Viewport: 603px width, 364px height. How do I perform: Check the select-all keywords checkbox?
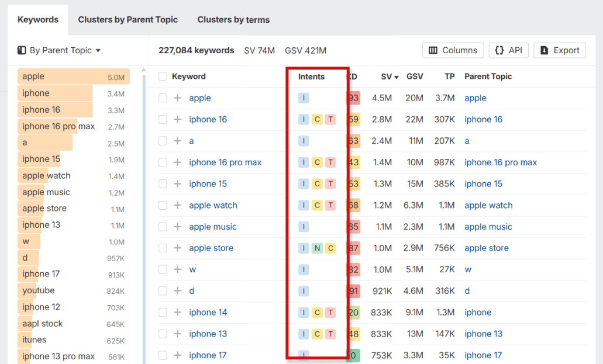click(163, 77)
